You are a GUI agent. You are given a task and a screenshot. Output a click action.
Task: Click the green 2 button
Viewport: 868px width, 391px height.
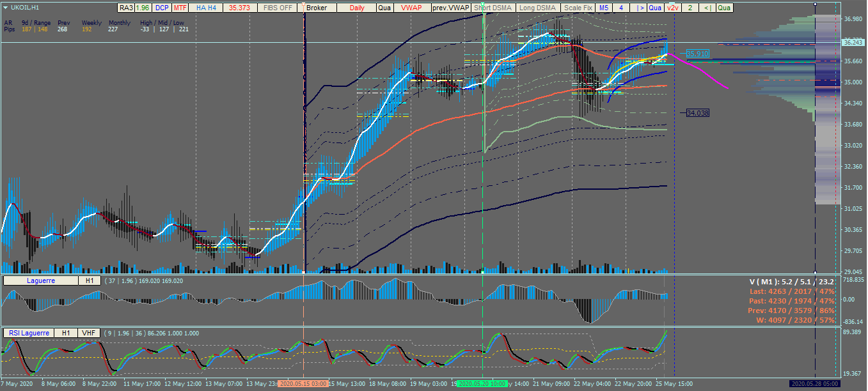[x=690, y=8]
